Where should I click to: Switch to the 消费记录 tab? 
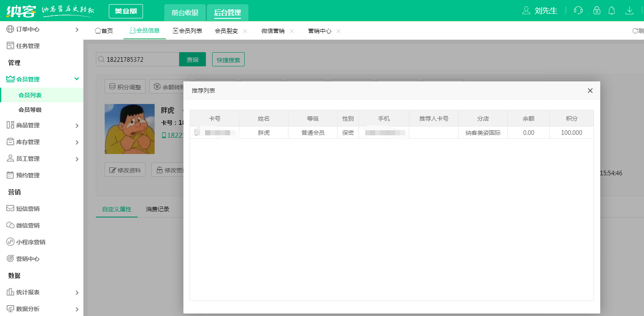pos(157,209)
